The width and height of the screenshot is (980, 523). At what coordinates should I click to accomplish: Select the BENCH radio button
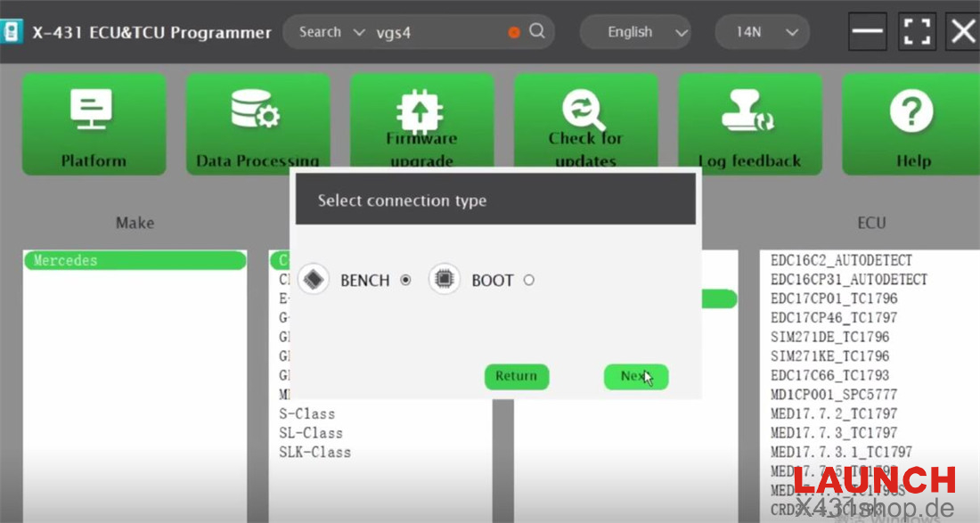point(406,281)
